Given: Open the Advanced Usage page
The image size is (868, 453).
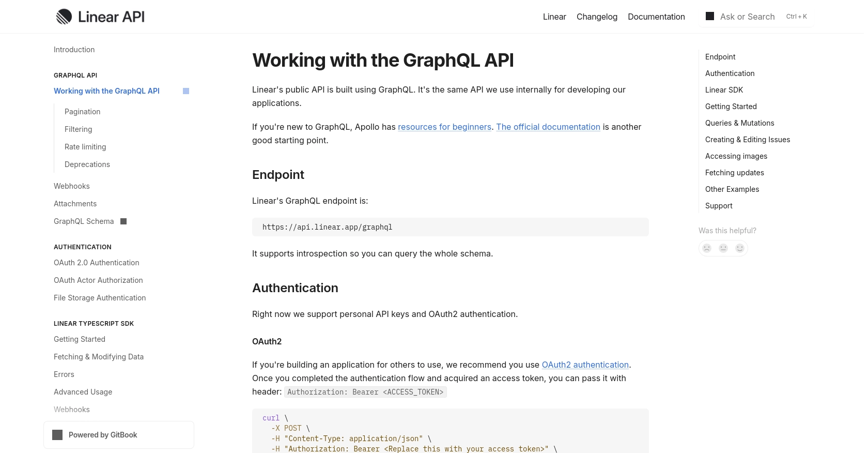Looking at the screenshot, I should click(x=83, y=392).
